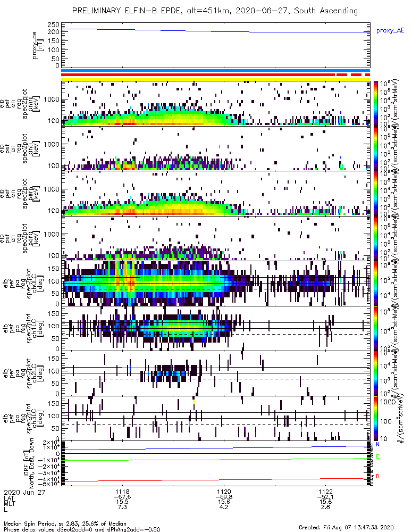Click the solid yellow status bar
The height and width of the screenshot is (532, 412).
pyautogui.click(x=216, y=79)
